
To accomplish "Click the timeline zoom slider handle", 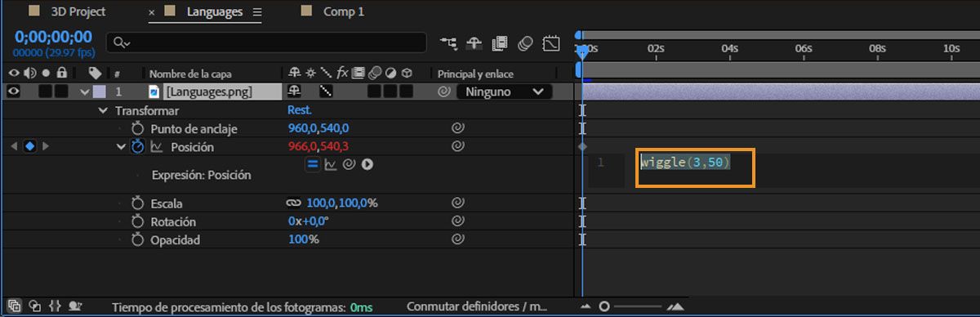I will pyautogui.click(x=604, y=306).
